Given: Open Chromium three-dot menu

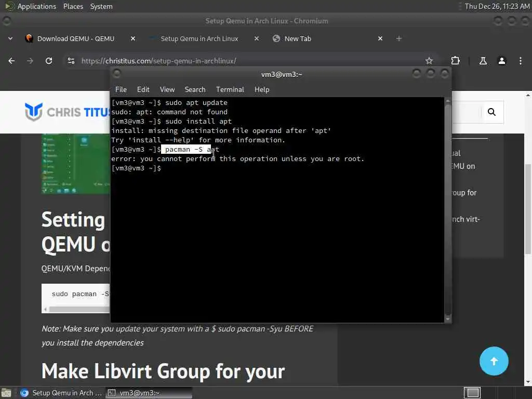Looking at the screenshot, I should coord(521,61).
